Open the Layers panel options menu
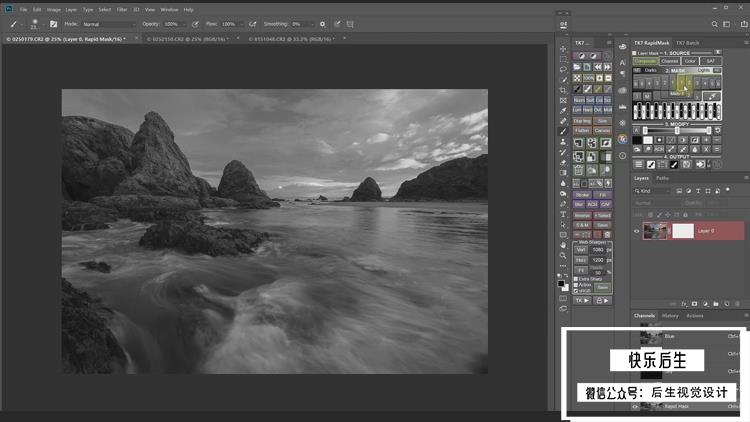 (x=746, y=178)
